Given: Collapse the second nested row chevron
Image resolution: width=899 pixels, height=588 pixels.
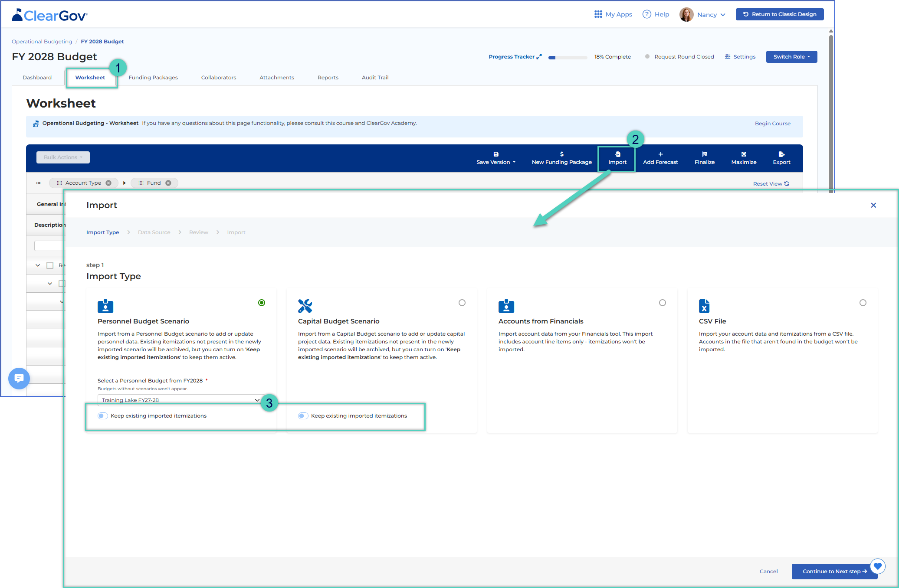Looking at the screenshot, I should 50,284.
